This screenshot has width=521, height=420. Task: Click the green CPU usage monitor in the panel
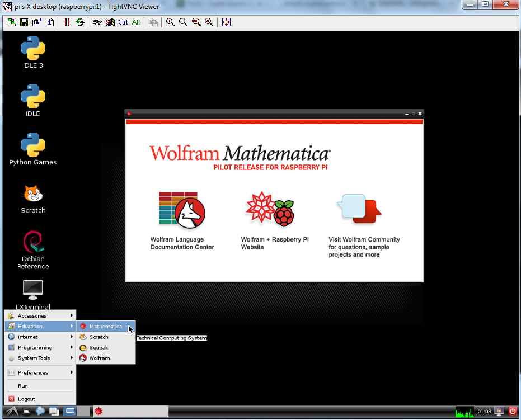(x=464, y=412)
